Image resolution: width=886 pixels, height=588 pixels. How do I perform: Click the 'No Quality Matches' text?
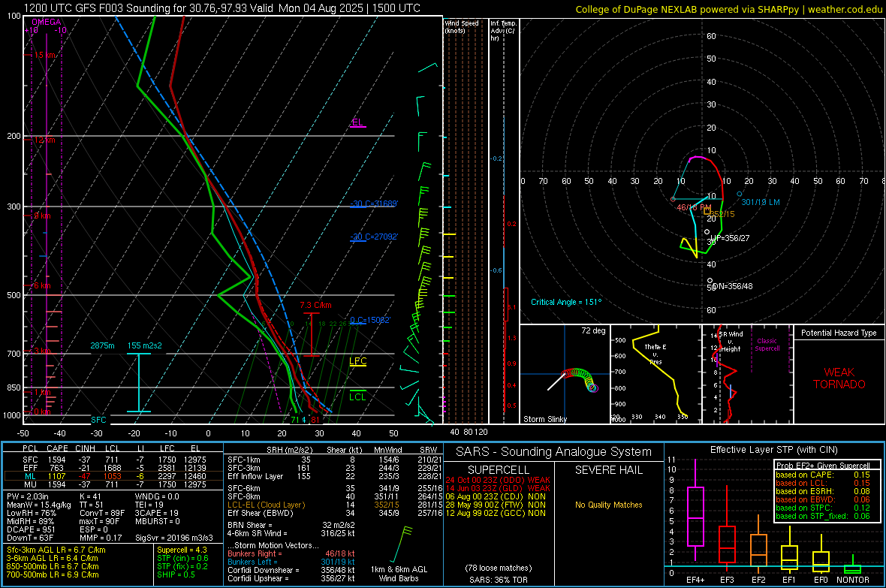(x=608, y=505)
